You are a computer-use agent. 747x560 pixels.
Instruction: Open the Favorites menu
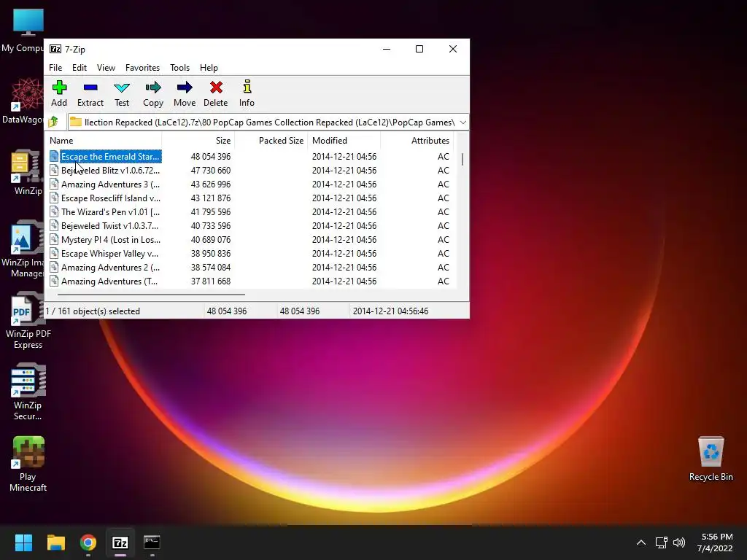click(x=142, y=68)
